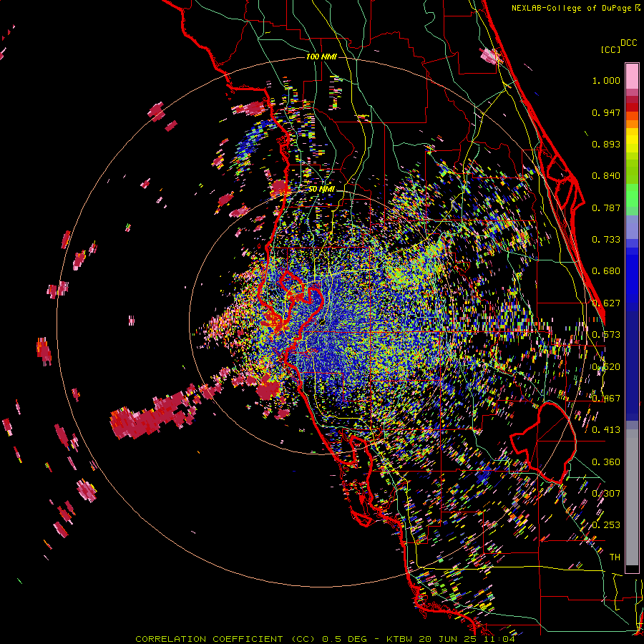Viewport: 644px width, 644px height.
Task: Pick the yellow segment of the color bar
Action: pos(632,141)
